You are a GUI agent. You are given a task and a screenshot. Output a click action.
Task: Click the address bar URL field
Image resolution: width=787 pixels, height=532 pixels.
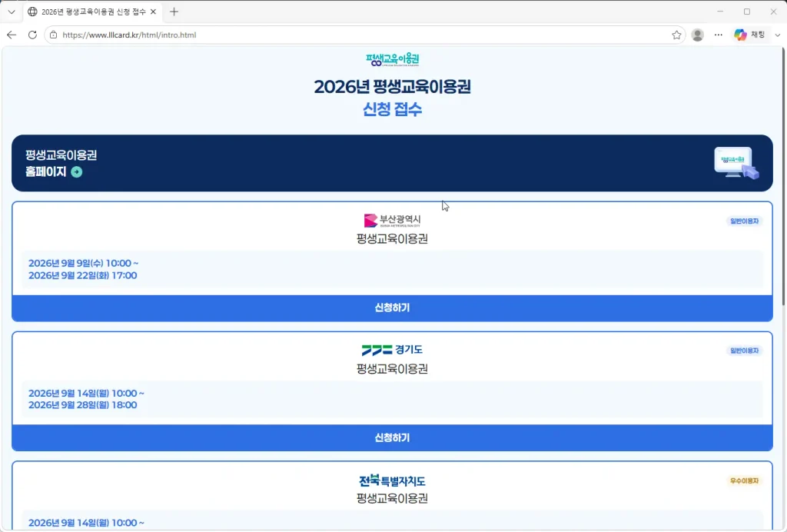[365, 35]
